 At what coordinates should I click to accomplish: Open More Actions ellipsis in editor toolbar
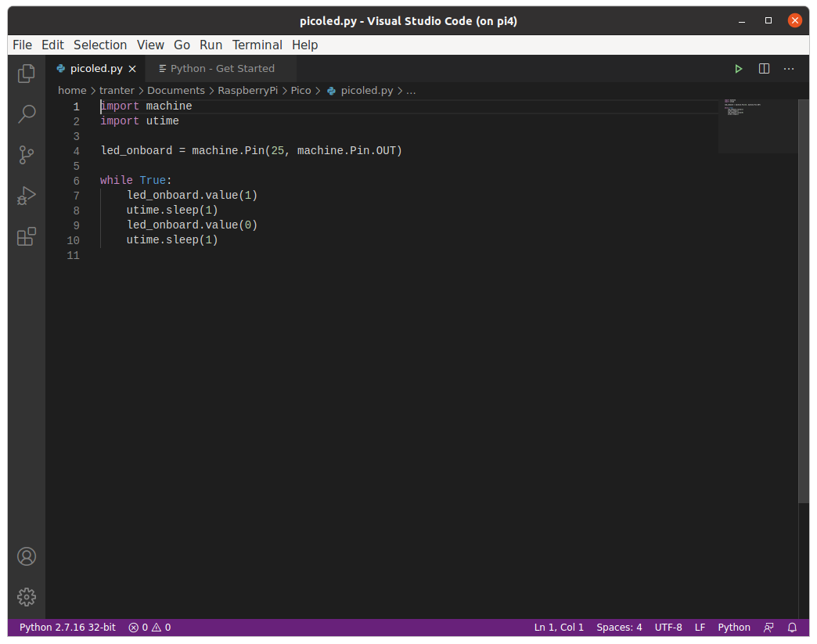pyautogui.click(x=789, y=69)
